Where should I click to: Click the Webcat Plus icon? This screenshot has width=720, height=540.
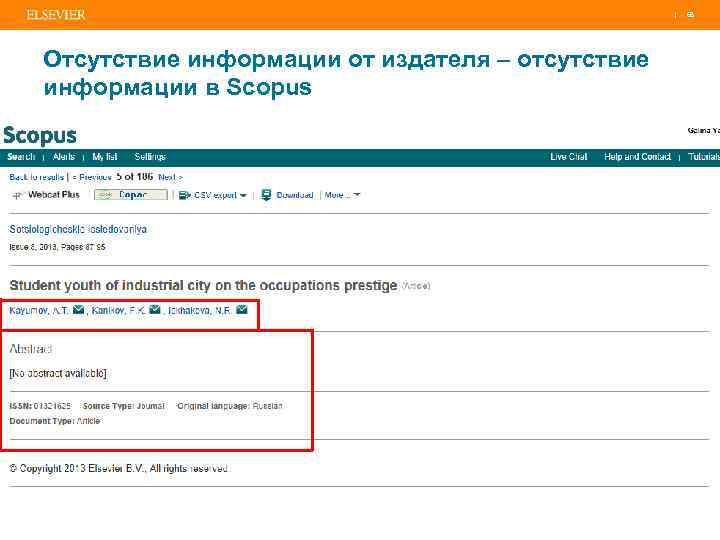(17, 196)
